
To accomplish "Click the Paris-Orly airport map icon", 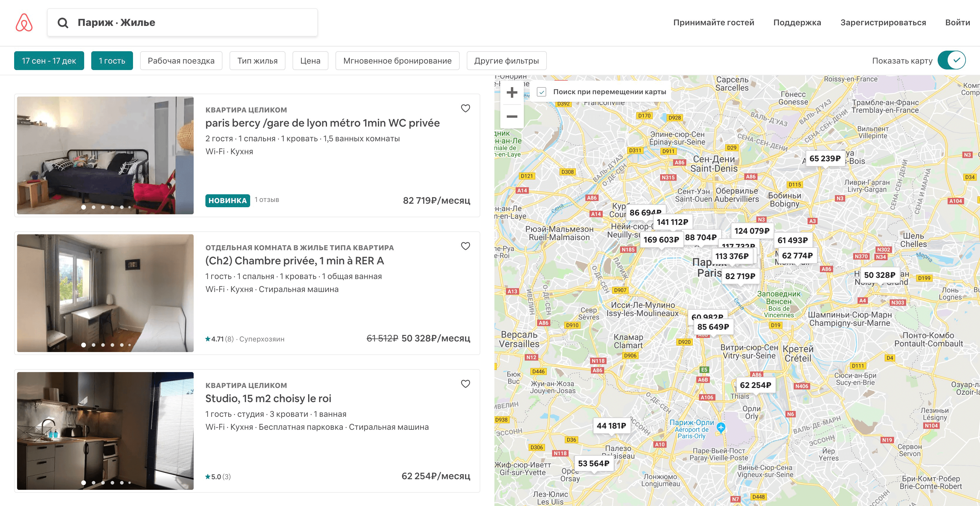I will (x=720, y=428).
